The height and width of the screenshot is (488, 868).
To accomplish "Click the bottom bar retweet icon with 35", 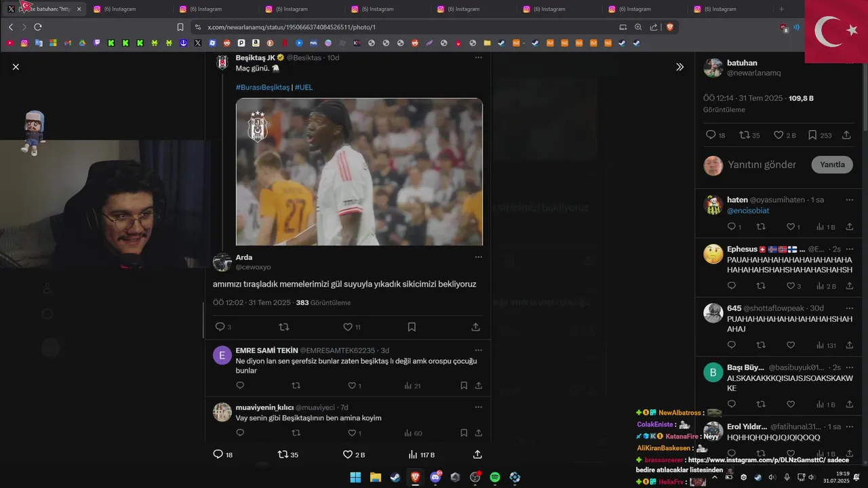I will click(x=283, y=454).
